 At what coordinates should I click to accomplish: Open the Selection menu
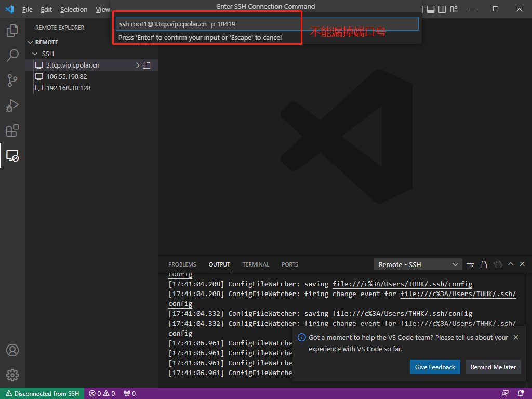74,9
